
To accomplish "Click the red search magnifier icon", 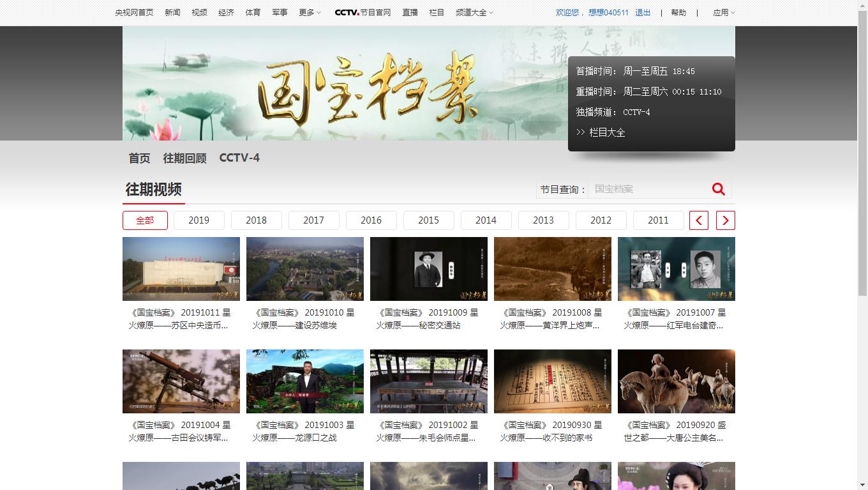I will [719, 189].
